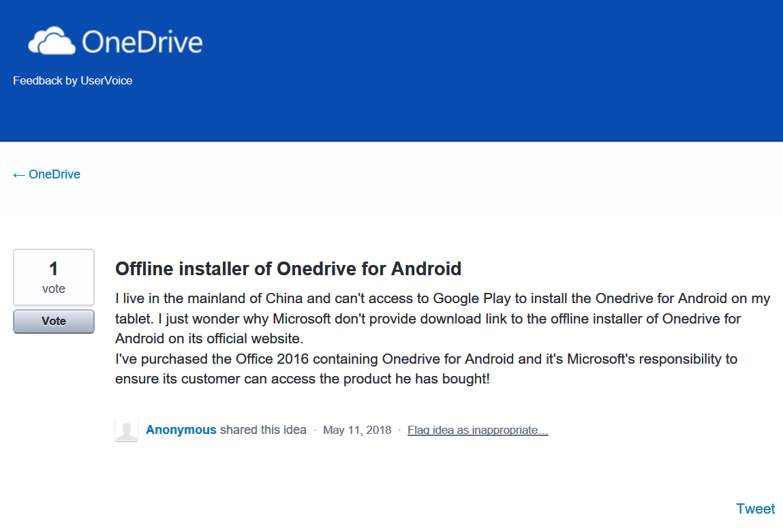Click the May 11, 2018 date
The width and height of the screenshot is (783, 532).
coord(357,431)
